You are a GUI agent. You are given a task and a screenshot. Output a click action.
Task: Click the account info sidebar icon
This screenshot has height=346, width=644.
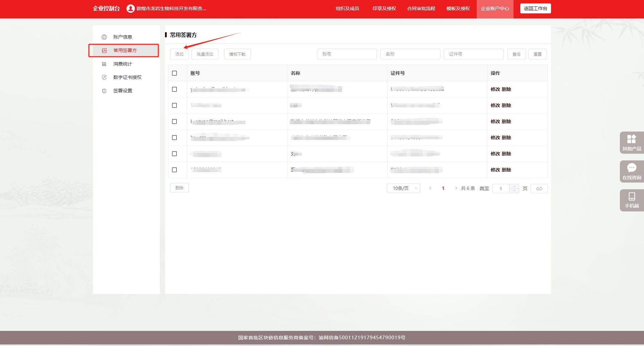(x=104, y=37)
